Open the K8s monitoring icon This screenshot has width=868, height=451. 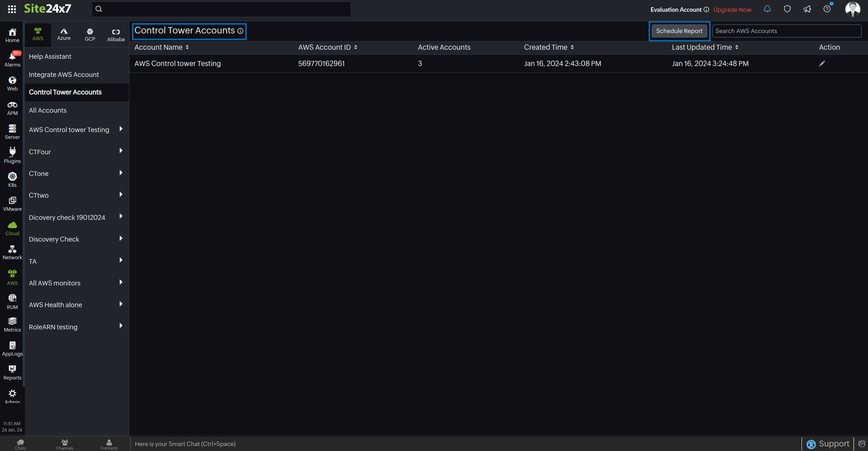pos(12,179)
